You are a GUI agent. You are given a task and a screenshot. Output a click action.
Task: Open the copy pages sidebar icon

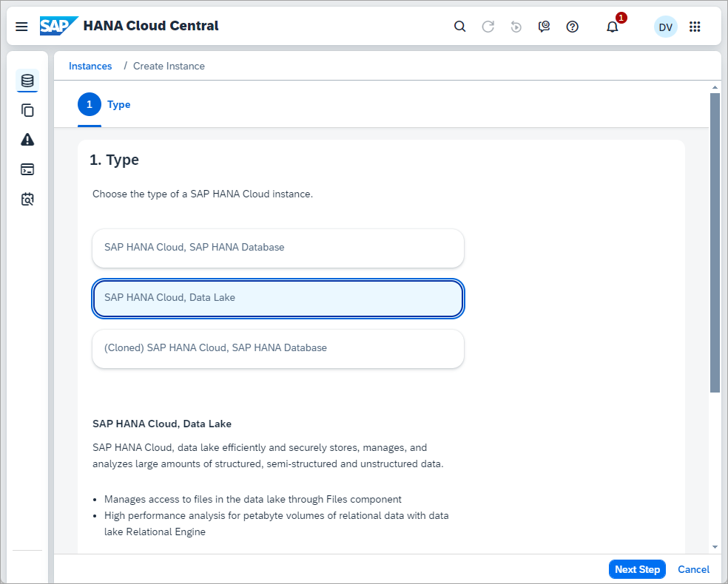click(27, 110)
